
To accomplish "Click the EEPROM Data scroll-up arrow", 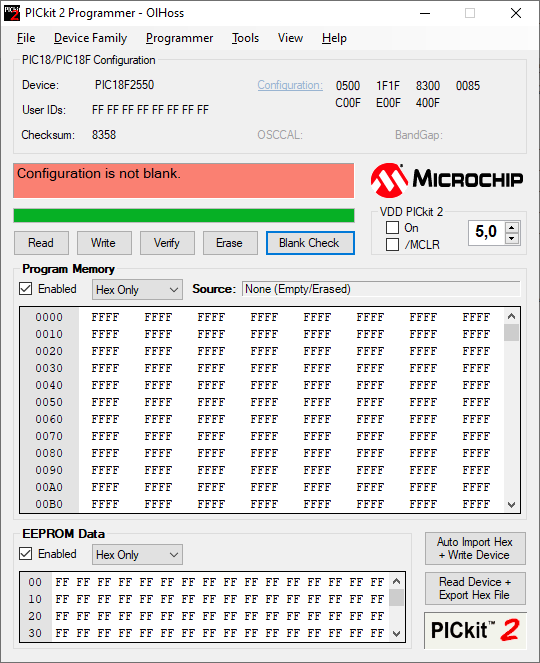I will 396,581.
